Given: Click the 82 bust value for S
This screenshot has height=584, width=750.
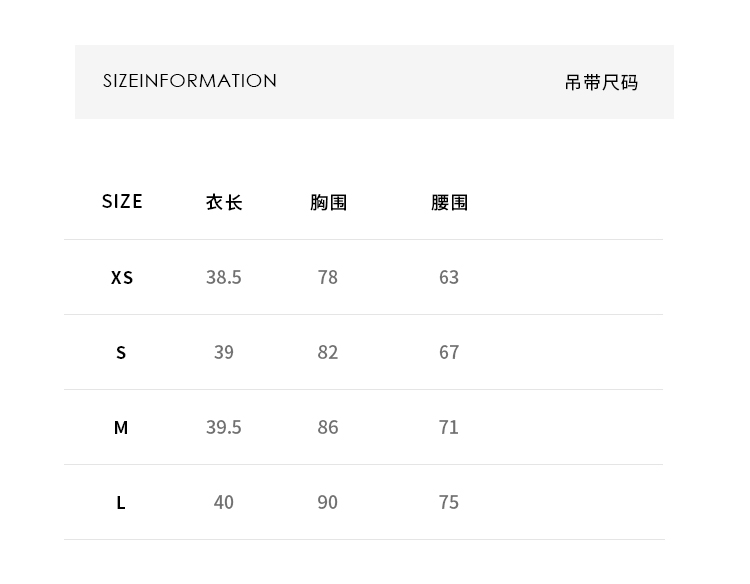Looking at the screenshot, I should (x=328, y=352).
